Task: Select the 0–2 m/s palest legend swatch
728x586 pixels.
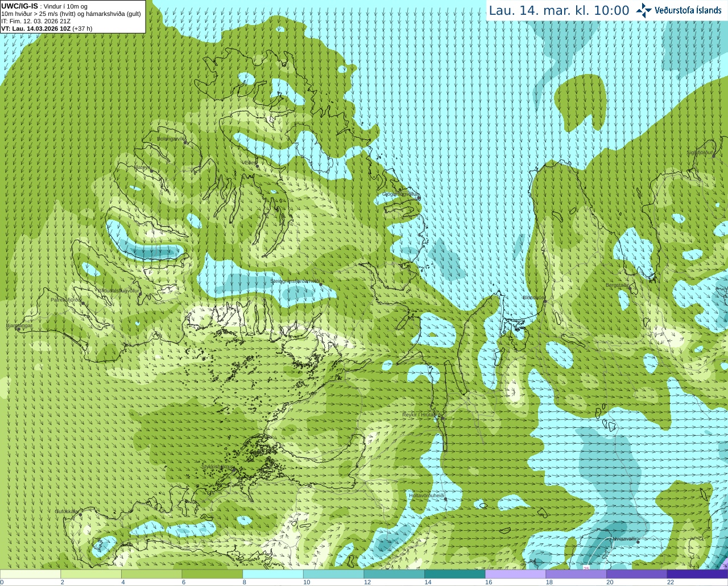Action: (x=30, y=574)
